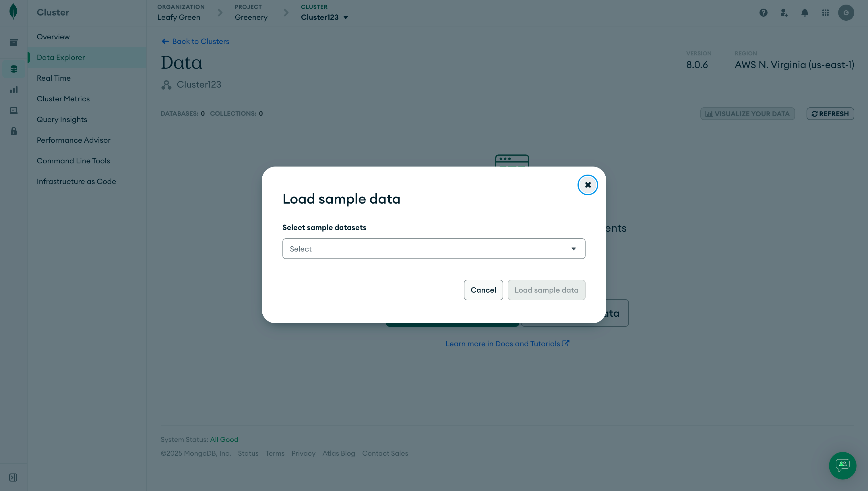Collapse the side navigation panel

(x=13, y=477)
